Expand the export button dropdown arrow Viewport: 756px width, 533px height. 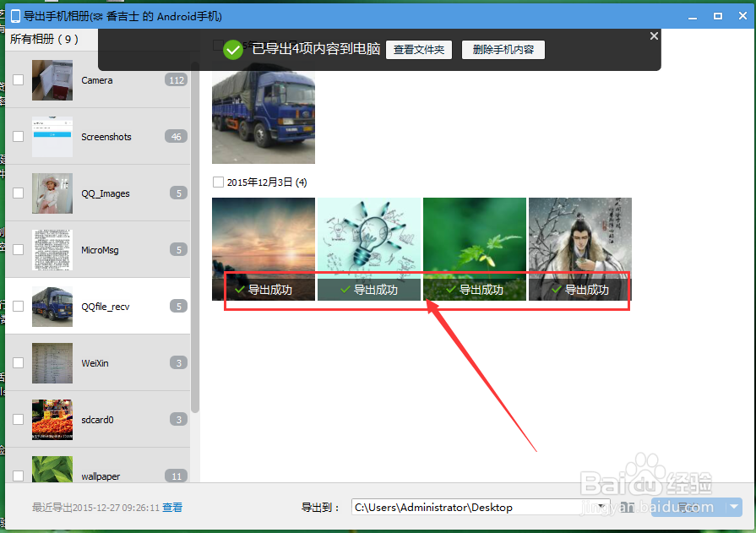tap(734, 507)
